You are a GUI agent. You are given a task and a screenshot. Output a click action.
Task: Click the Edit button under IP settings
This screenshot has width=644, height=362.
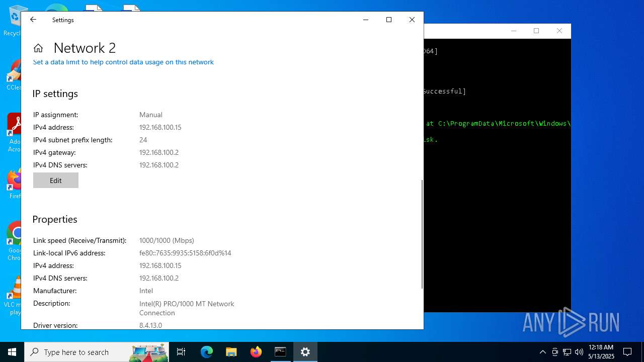coord(56,180)
